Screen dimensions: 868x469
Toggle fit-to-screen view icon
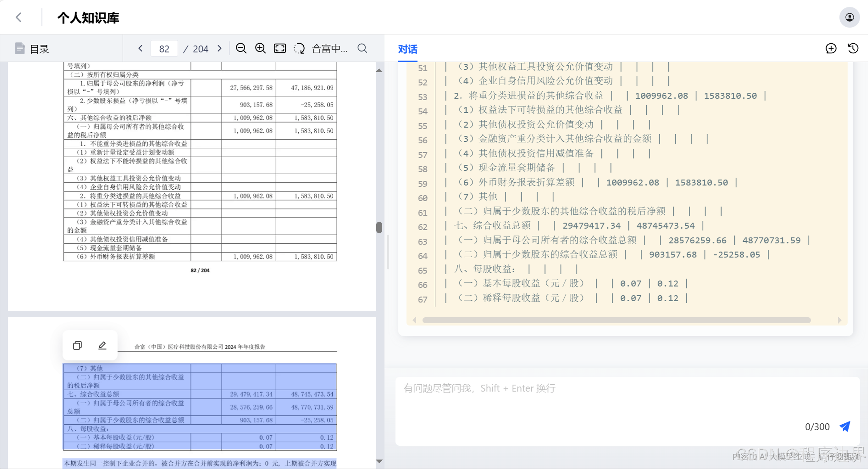[x=280, y=48]
